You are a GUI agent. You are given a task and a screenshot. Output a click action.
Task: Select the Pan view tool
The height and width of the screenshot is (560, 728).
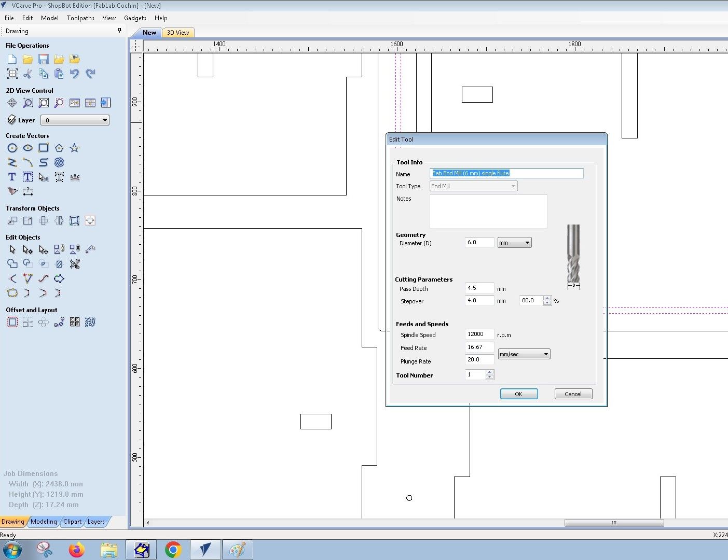[x=12, y=103]
